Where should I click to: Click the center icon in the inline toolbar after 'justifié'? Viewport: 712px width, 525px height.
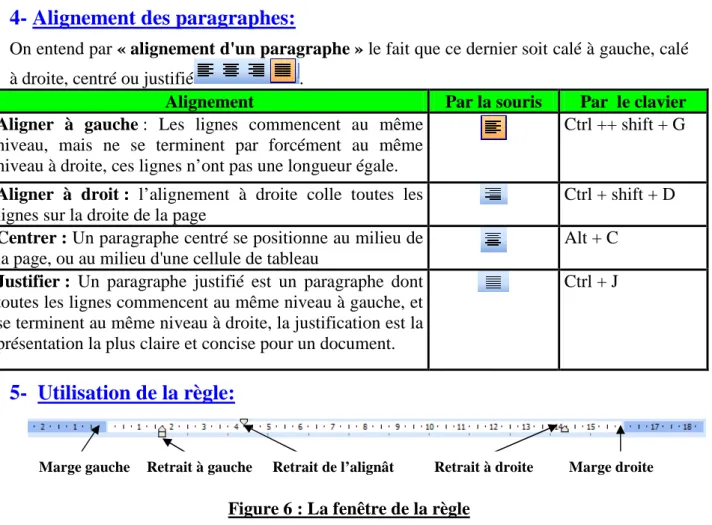click(231, 70)
